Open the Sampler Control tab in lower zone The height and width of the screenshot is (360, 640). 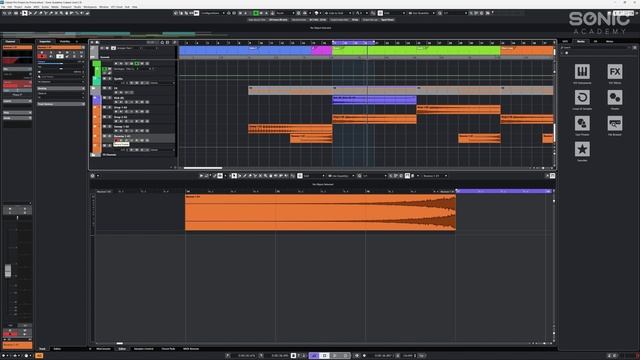[x=144, y=349]
